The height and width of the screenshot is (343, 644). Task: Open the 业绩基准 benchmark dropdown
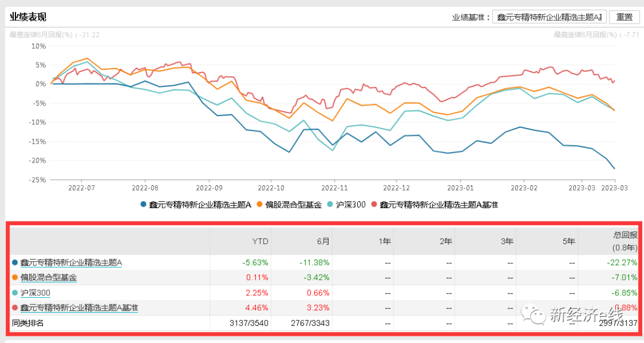[549, 17]
